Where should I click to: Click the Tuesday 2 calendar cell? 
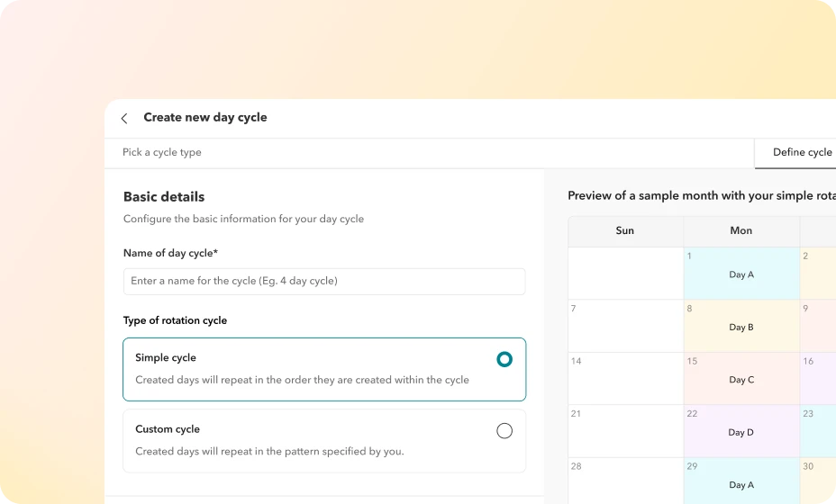[818, 274]
